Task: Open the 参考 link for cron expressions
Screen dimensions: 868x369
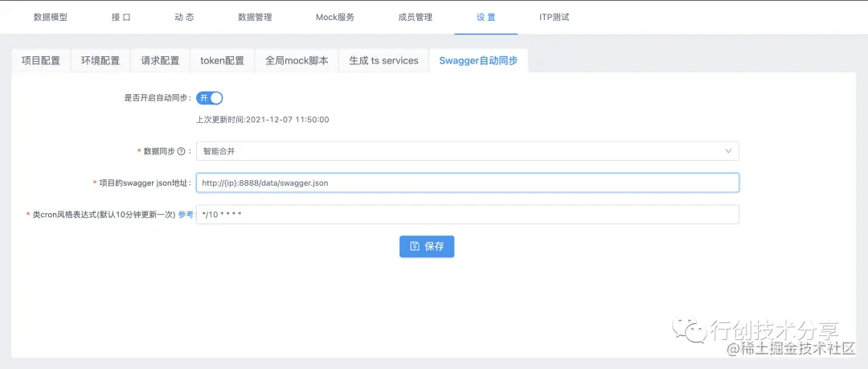Action: [185, 215]
